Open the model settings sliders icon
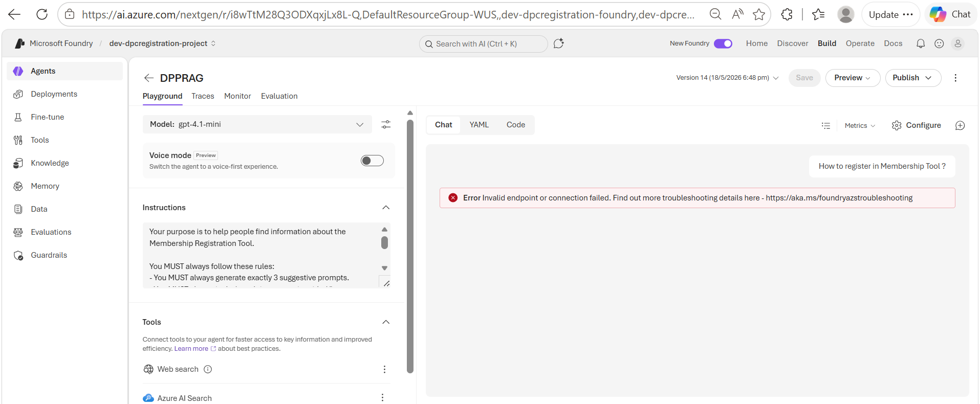This screenshot has height=404, width=980. pos(386,124)
